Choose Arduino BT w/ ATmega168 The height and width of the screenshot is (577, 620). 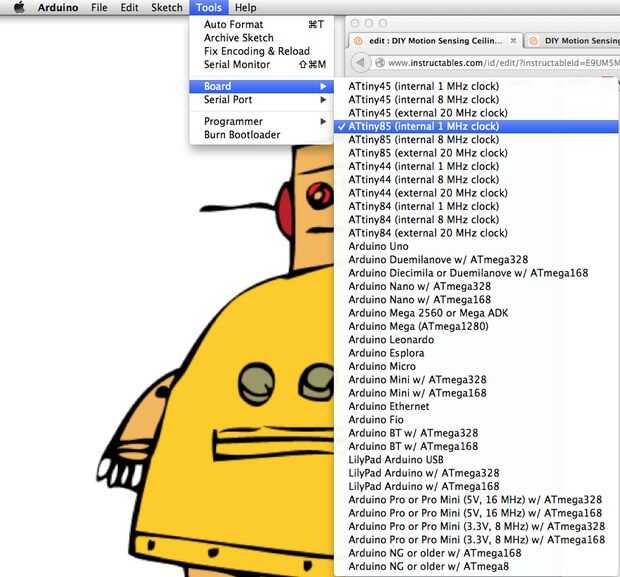[476, 446]
